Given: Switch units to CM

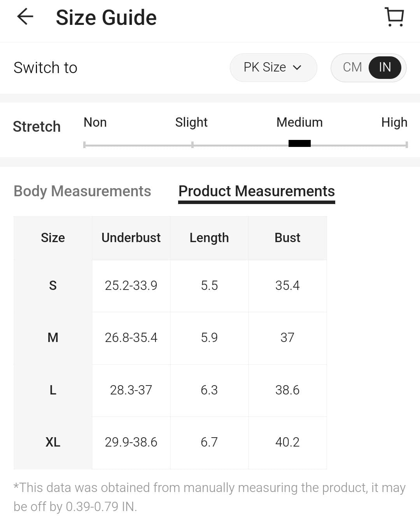Looking at the screenshot, I should [x=352, y=67].
